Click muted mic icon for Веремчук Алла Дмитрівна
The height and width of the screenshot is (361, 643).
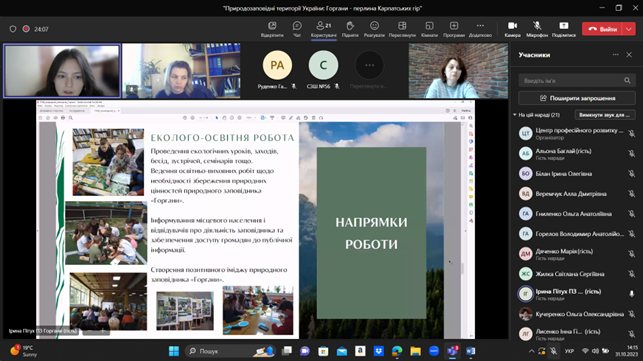632,194
